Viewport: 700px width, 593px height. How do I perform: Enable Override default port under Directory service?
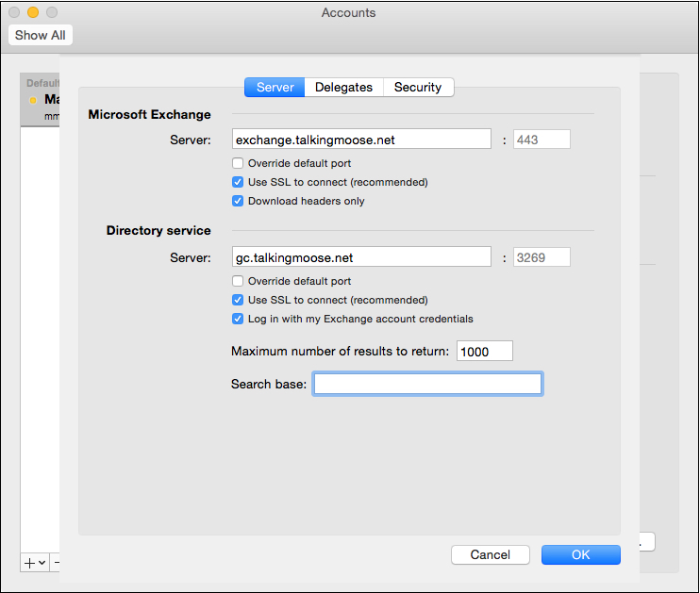238,281
